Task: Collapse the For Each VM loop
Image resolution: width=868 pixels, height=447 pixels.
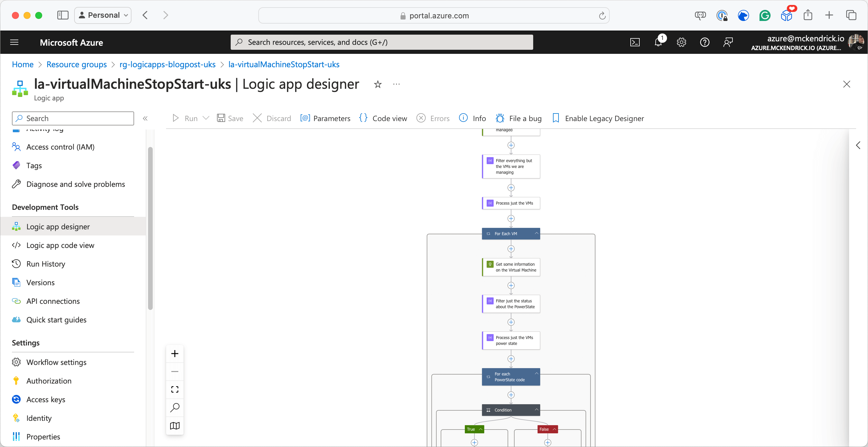Action: [x=536, y=233]
